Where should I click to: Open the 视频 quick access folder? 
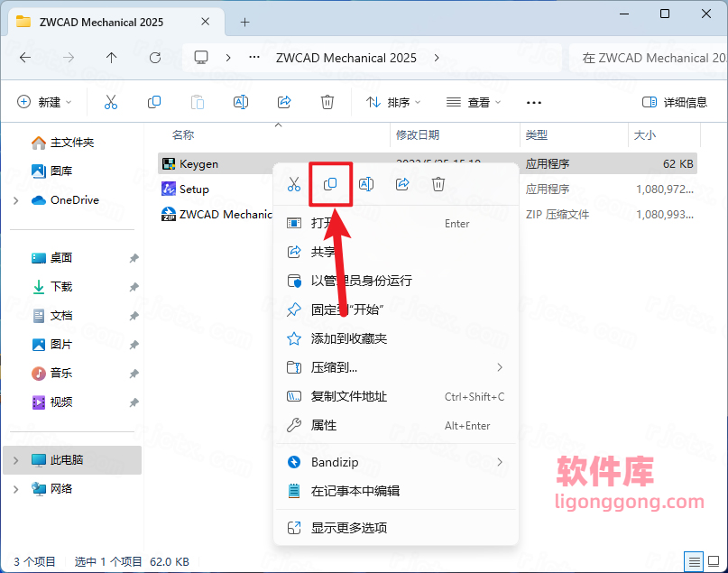52,402
